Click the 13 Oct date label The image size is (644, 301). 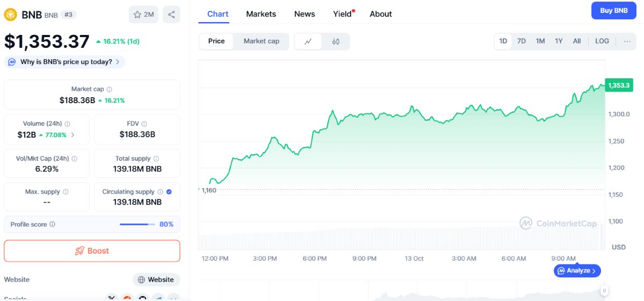point(414,259)
